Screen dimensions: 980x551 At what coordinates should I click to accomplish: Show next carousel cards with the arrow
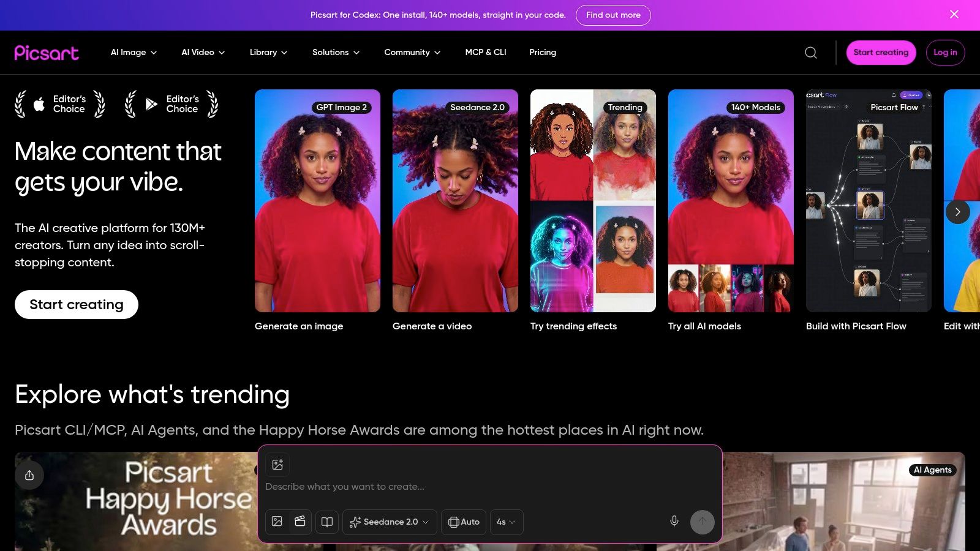click(x=958, y=212)
